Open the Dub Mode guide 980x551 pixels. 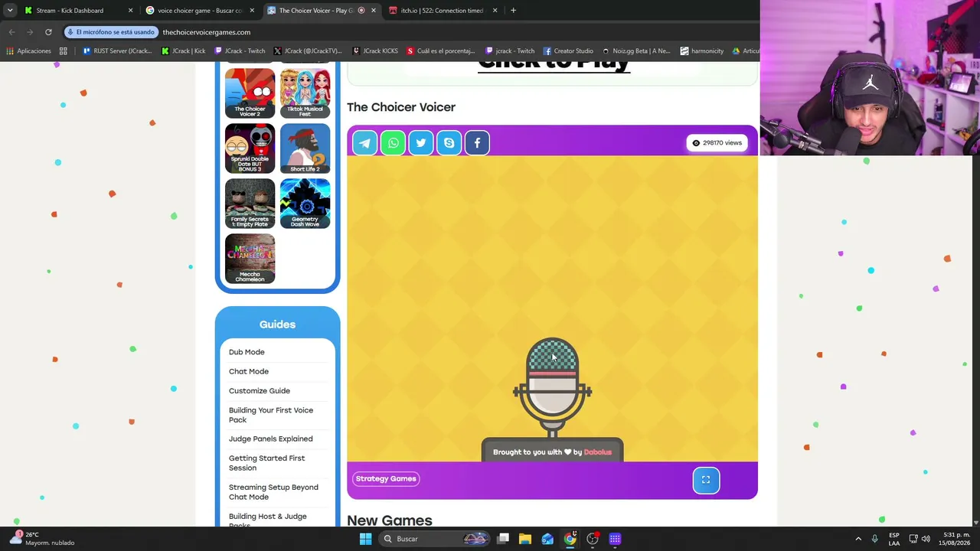[x=247, y=352]
